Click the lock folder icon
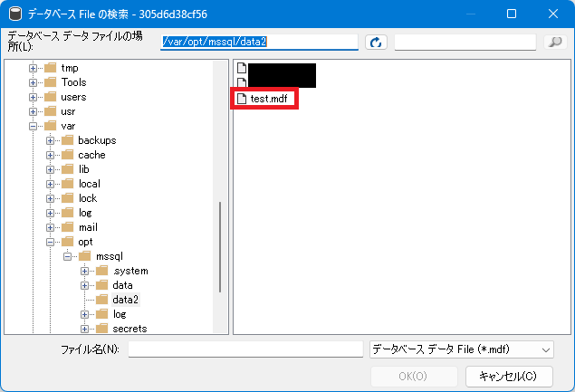 point(68,198)
